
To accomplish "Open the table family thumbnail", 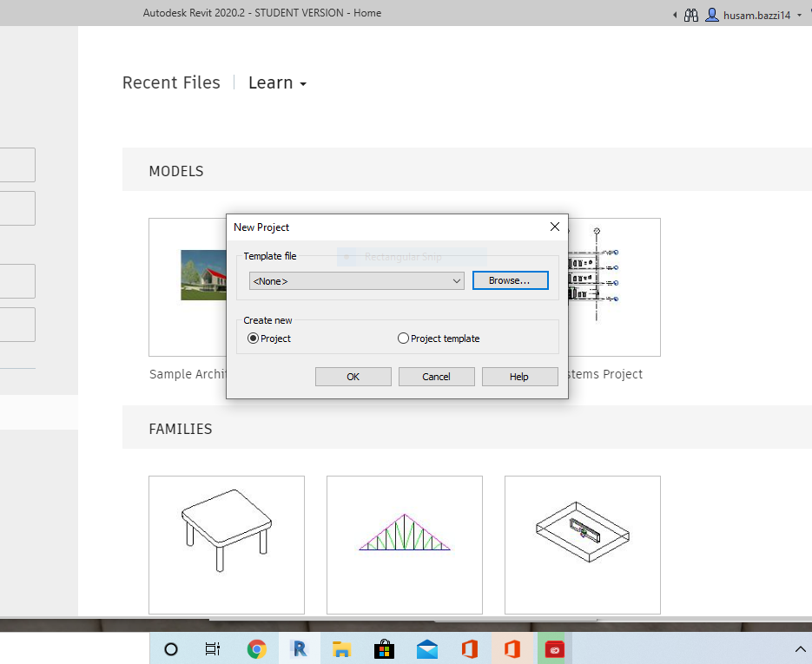I will (x=227, y=545).
